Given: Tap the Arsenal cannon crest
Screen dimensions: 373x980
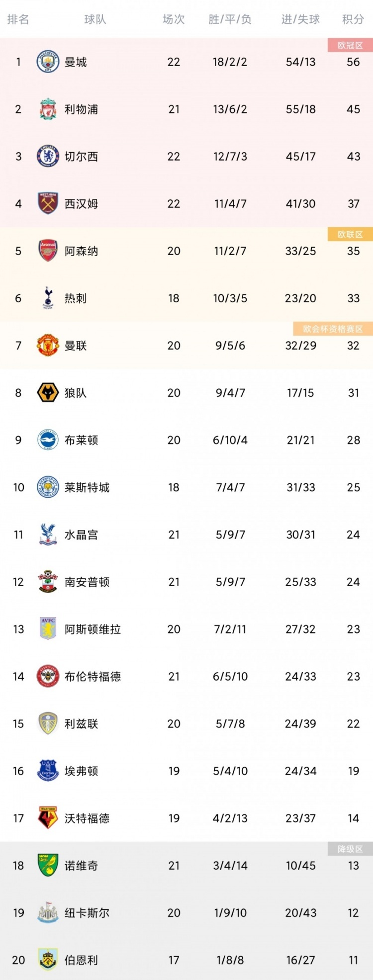Looking at the screenshot, I should [x=48, y=251].
